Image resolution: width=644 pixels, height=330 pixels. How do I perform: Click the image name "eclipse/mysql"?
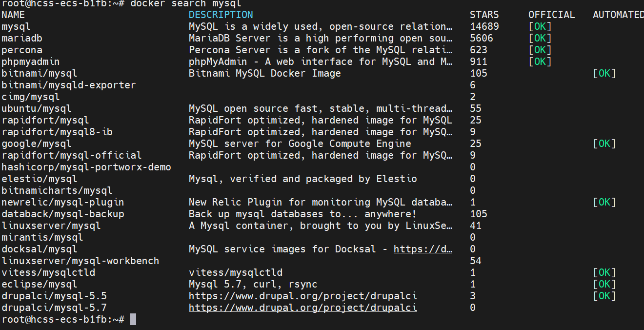pos(40,285)
